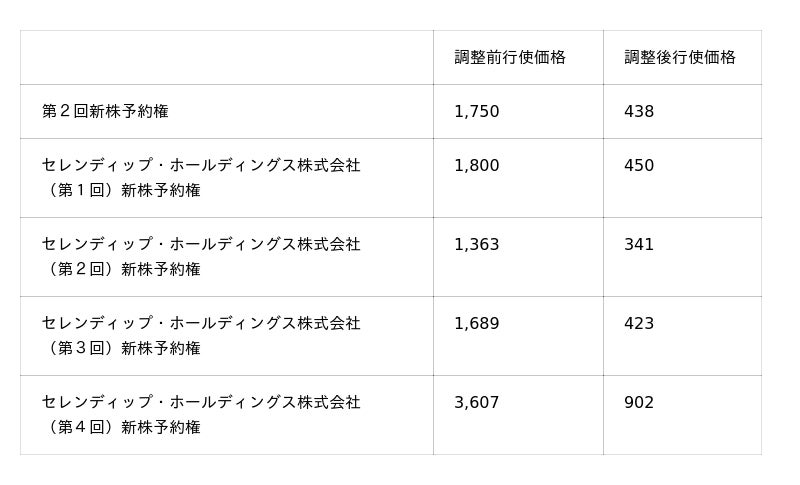Select the pre-adjustment price 1,689
This screenshot has height=485, width=800.
pyautogui.click(x=476, y=324)
